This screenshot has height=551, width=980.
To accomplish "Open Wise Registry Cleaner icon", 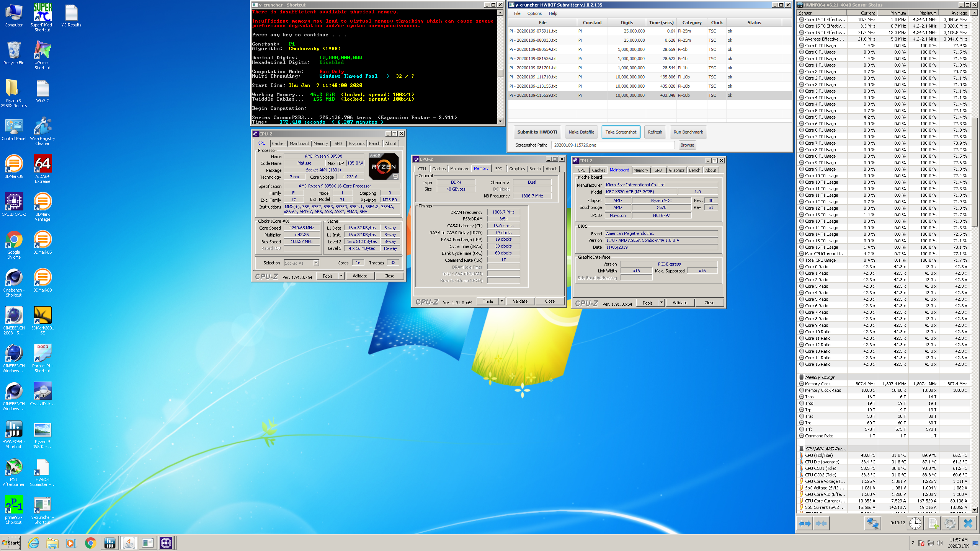I will tap(42, 131).
